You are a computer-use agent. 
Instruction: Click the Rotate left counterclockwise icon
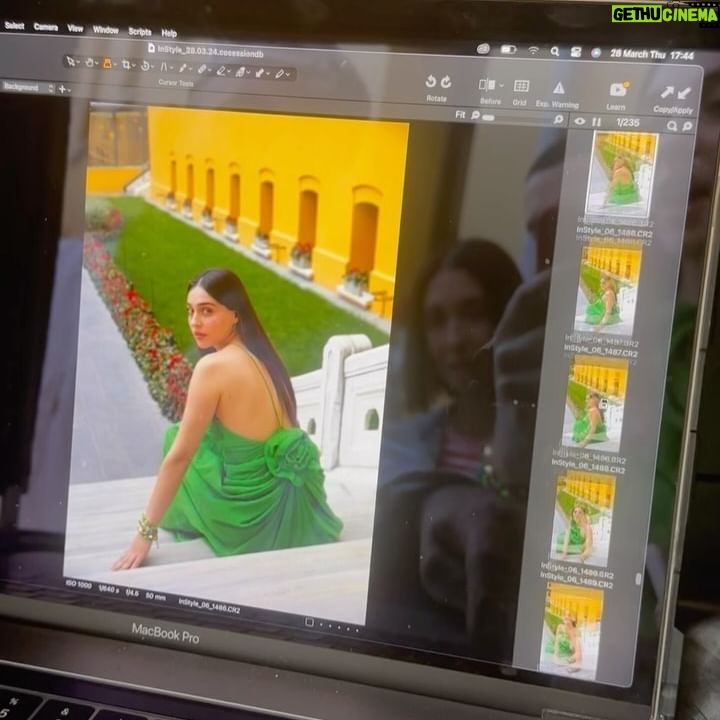click(430, 81)
